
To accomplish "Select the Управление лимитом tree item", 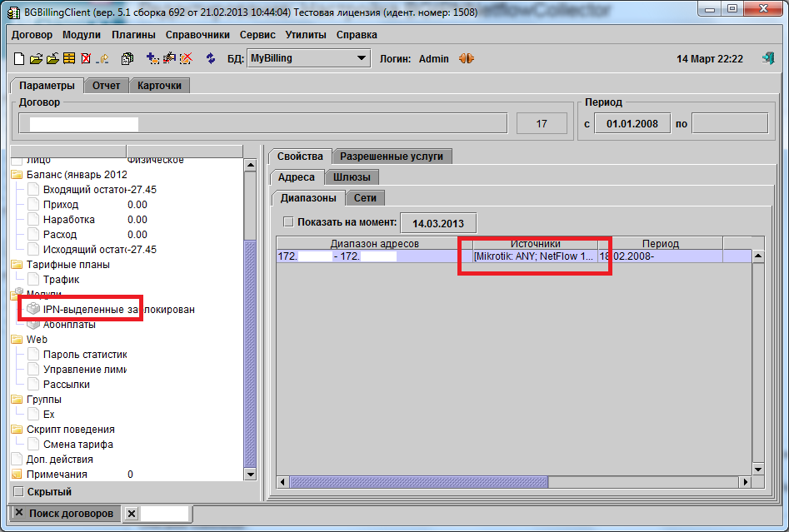I will [x=84, y=370].
